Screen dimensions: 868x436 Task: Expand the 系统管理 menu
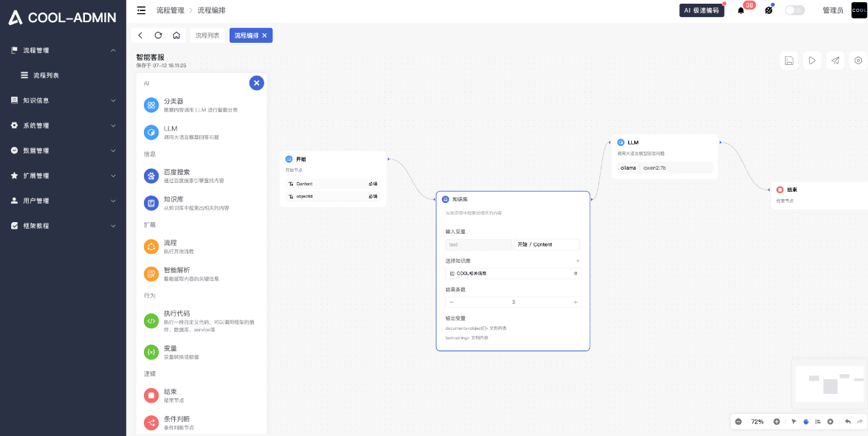(x=63, y=125)
